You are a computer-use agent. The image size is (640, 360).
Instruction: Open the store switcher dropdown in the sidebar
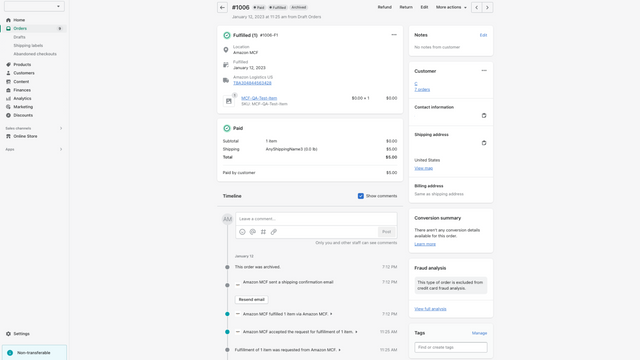pos(34,6)
